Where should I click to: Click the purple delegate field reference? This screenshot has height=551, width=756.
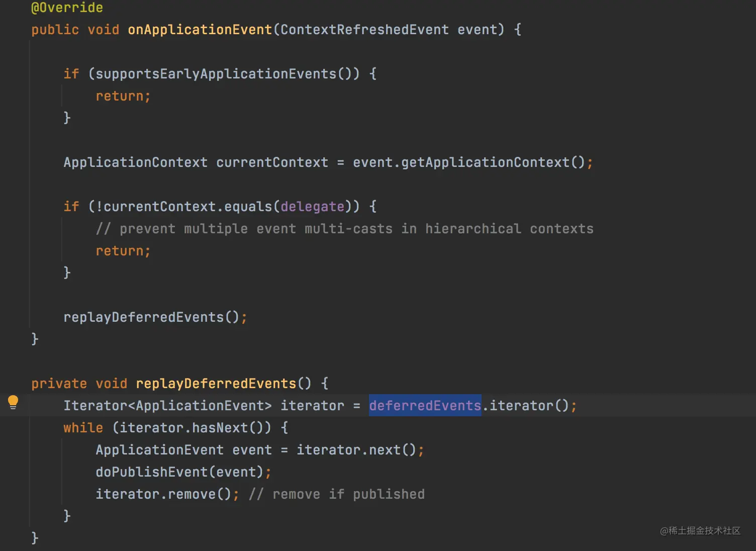(312, 207)
